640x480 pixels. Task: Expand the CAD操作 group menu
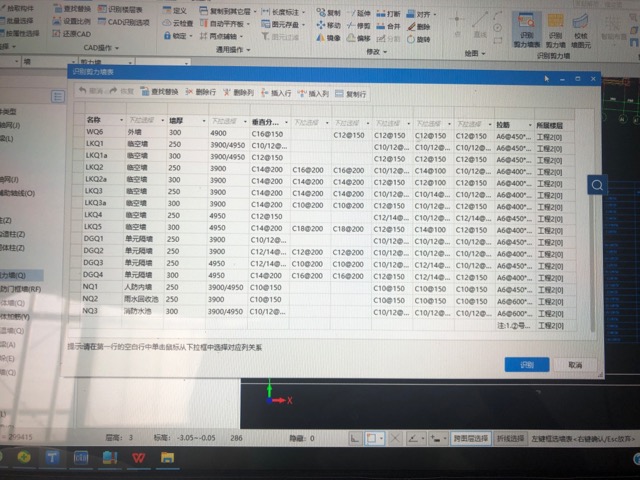tap(101, 48)
